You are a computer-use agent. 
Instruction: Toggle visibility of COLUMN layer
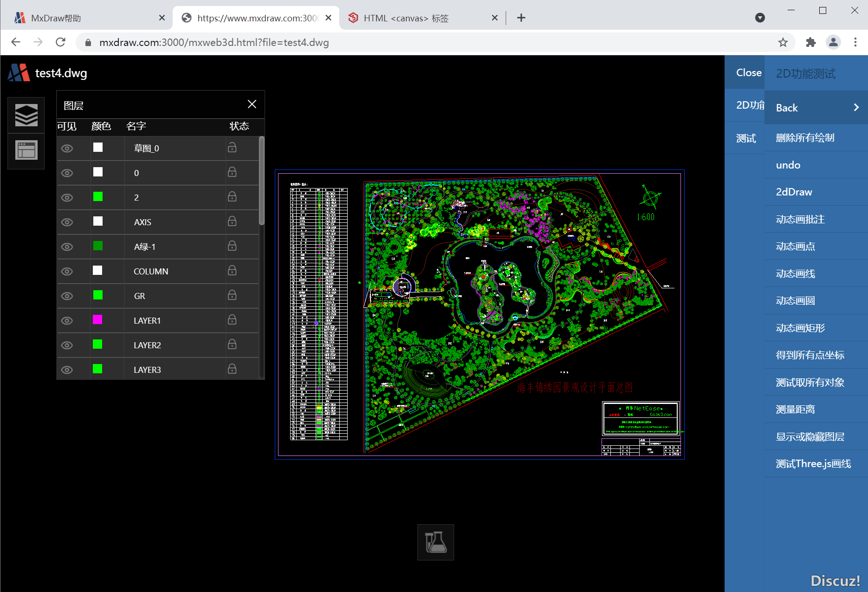click(67, 272)
